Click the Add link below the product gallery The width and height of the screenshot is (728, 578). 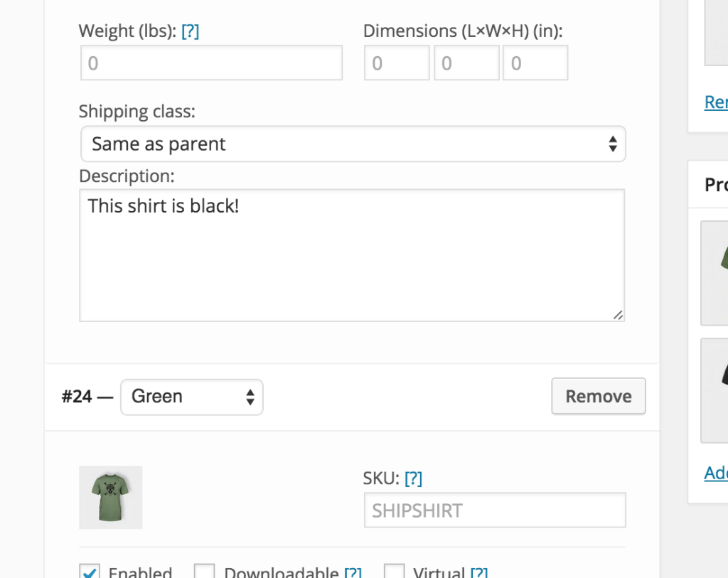tap(717, 473)
